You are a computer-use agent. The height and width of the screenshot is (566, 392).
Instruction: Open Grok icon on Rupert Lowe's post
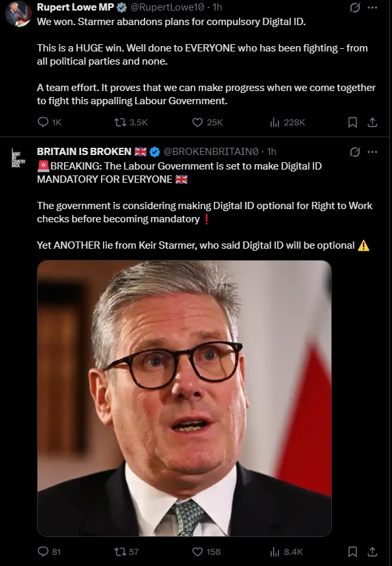pyautogui.click(x=355, y=7)
